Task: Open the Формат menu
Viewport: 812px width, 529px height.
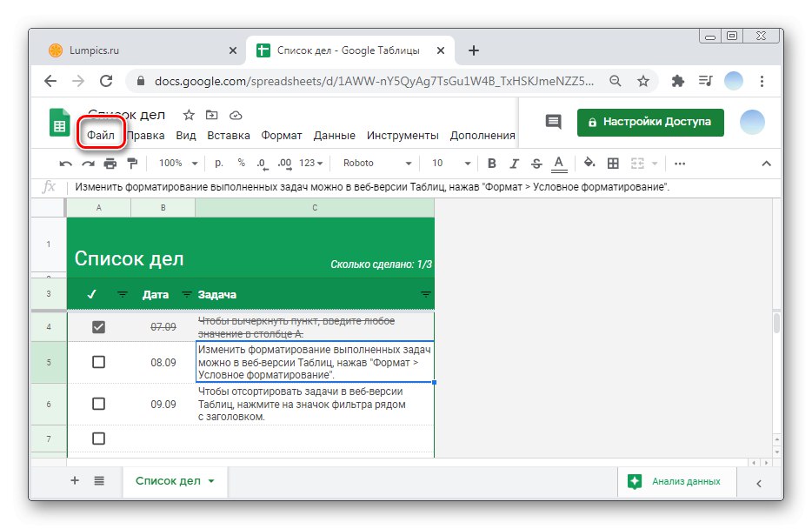Action: coord(281,136)
